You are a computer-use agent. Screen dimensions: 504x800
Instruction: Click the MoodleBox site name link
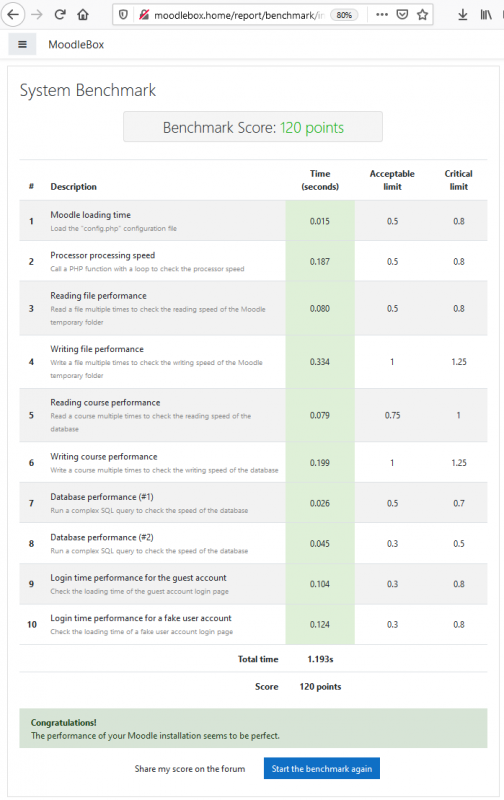(76, 44)
